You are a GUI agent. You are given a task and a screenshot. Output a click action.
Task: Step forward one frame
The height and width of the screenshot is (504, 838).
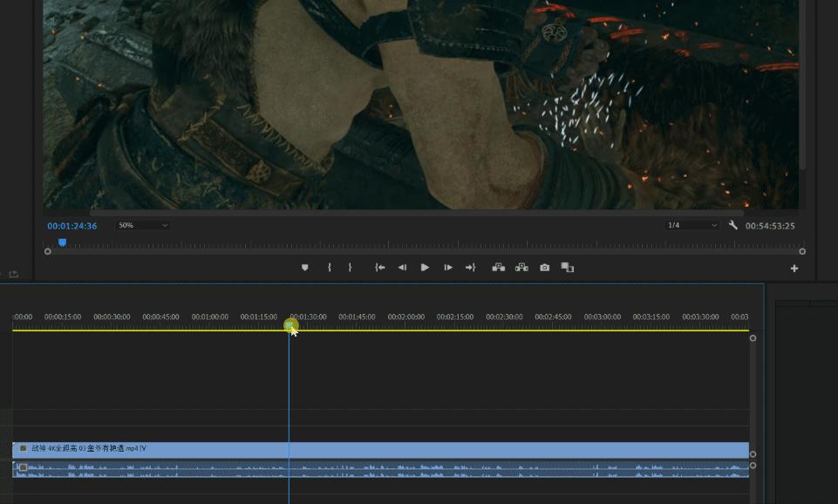point(447,268)
